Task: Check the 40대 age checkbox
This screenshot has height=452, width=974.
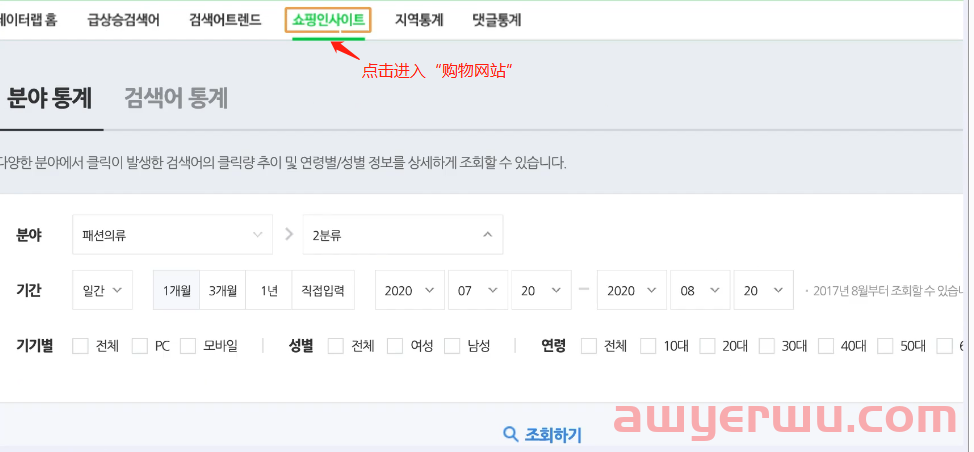Action: (x=826, y=346)
